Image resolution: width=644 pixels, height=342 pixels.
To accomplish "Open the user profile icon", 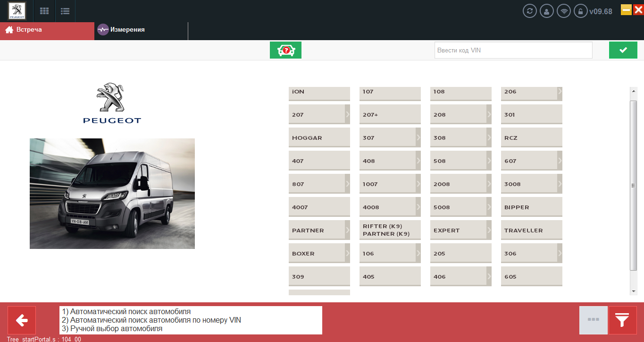I will (547, 11).
